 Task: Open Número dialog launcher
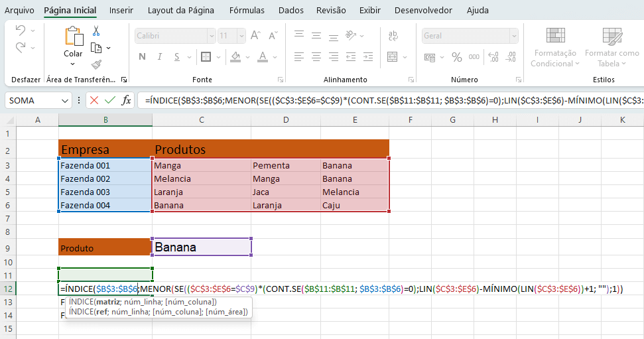tap(519, 80)
